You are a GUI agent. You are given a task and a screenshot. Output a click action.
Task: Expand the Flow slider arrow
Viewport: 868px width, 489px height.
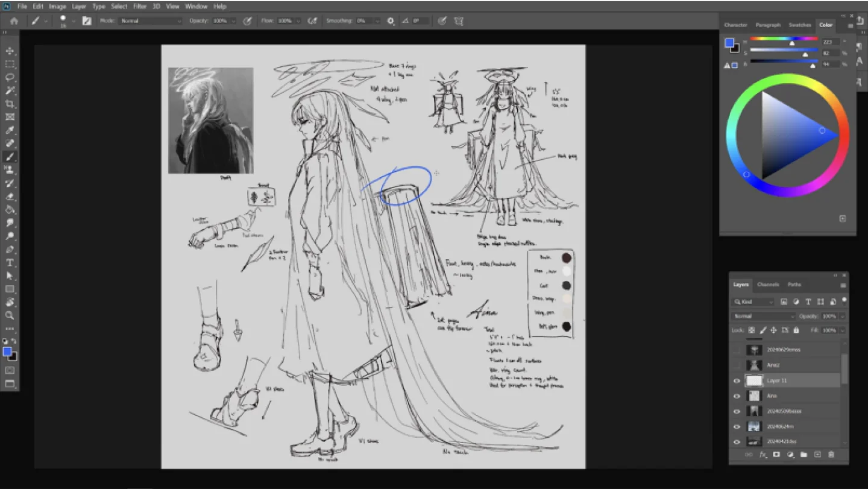(300, 21)
